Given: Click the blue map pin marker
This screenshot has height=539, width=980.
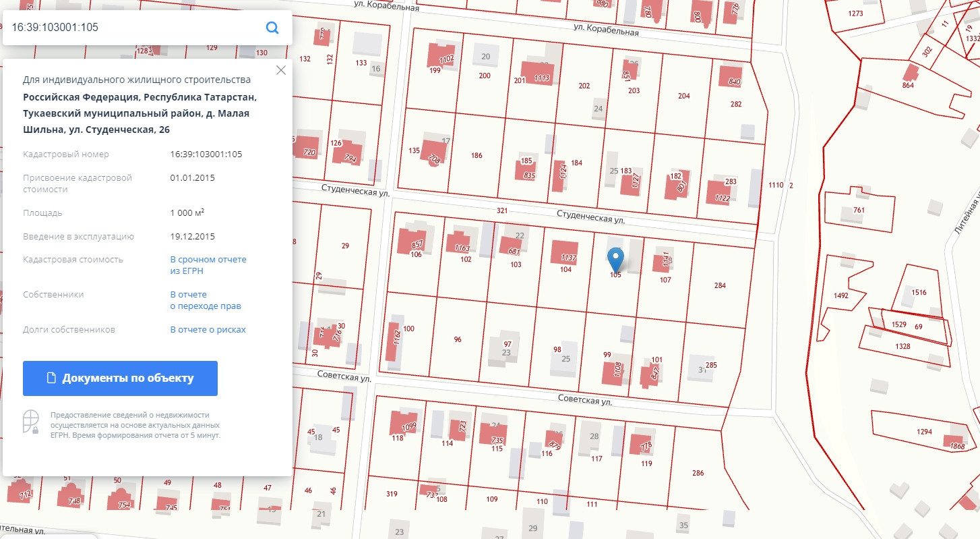Looking at the screenshot, I should click(x=615, y=260).
